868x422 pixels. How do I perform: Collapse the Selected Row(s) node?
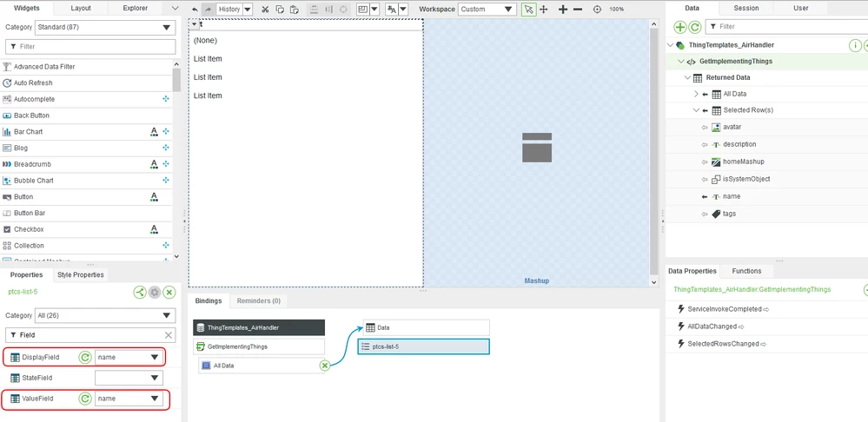pos(696,110)
